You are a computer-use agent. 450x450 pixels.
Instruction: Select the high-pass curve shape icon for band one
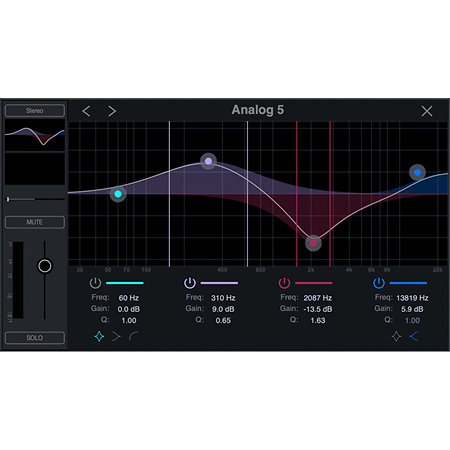[x=134, y=337]
